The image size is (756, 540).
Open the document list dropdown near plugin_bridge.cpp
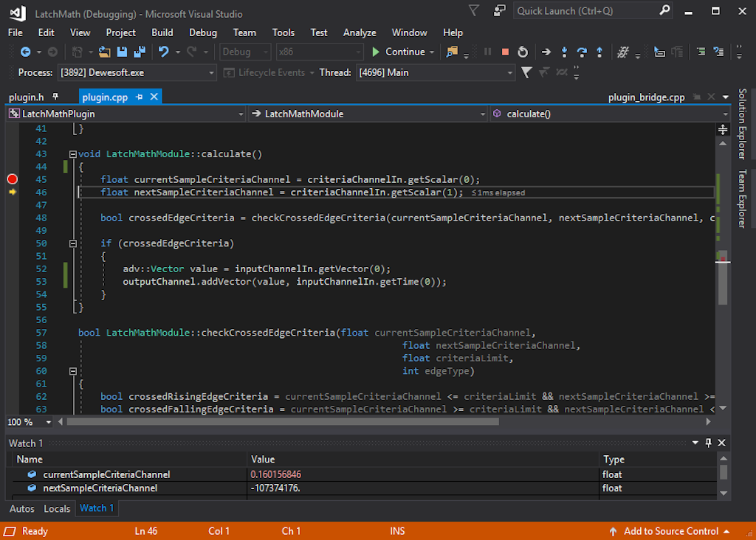click(726, 97)
